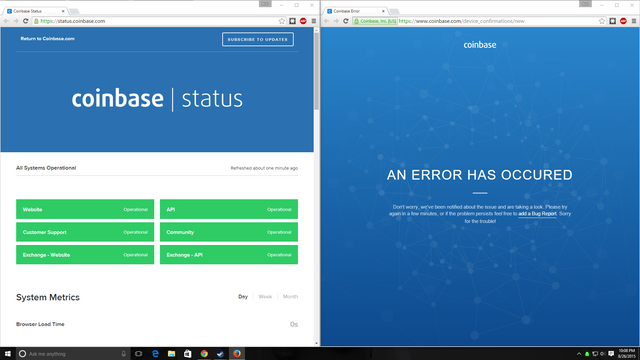Follow the 'add a Bug Report' link
640x360 pixels.
537,214
